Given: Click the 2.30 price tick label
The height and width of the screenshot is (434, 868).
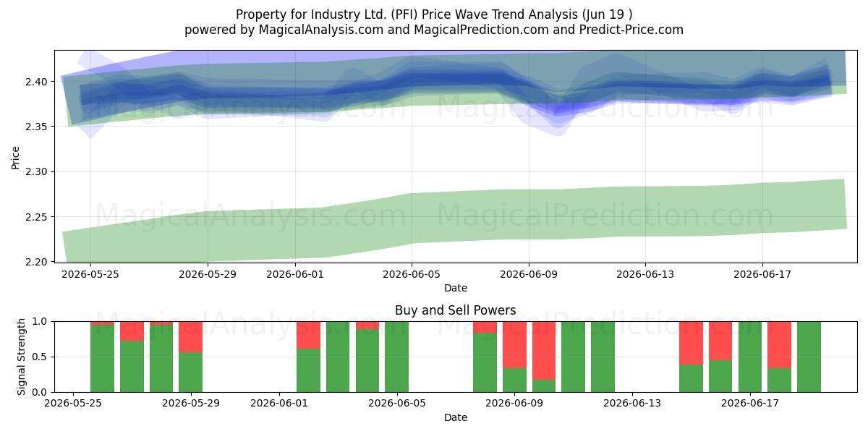Looking at the screenshot, I should [38, 172].
